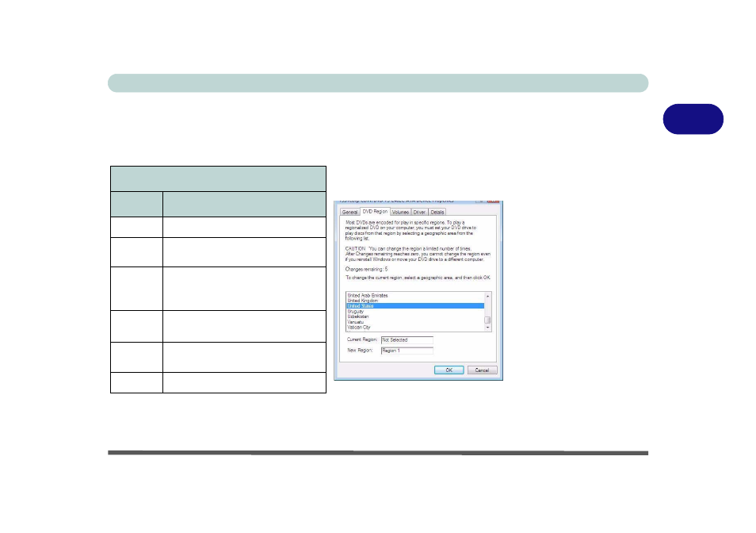Screen dimensions: 756x533
Task: Click the list scrollbar down arrow
Action: pos(488,328)
